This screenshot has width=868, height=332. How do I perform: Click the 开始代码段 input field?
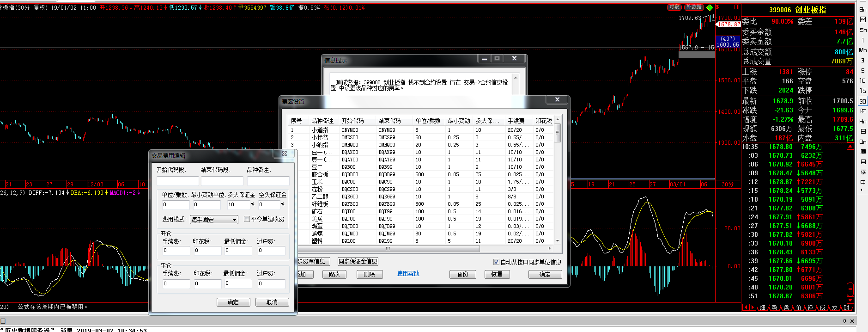[x=177, y=181]
